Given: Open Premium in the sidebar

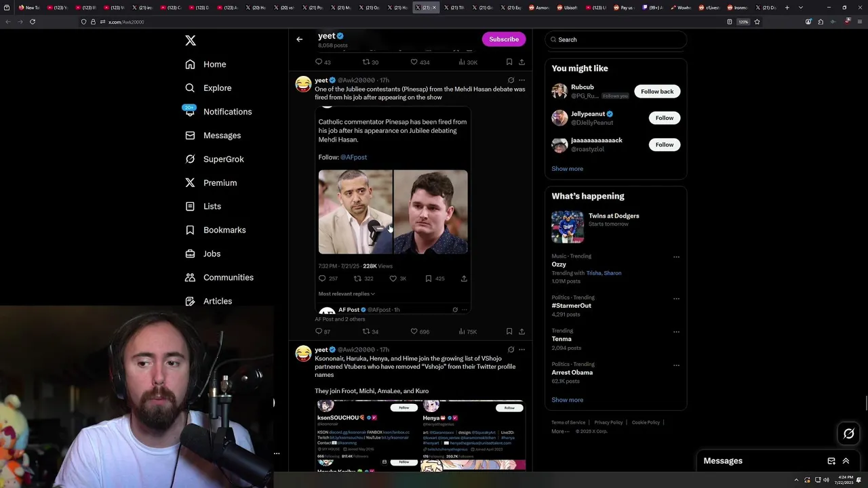Looking at the screenshot, I should (x=211, y=183).
